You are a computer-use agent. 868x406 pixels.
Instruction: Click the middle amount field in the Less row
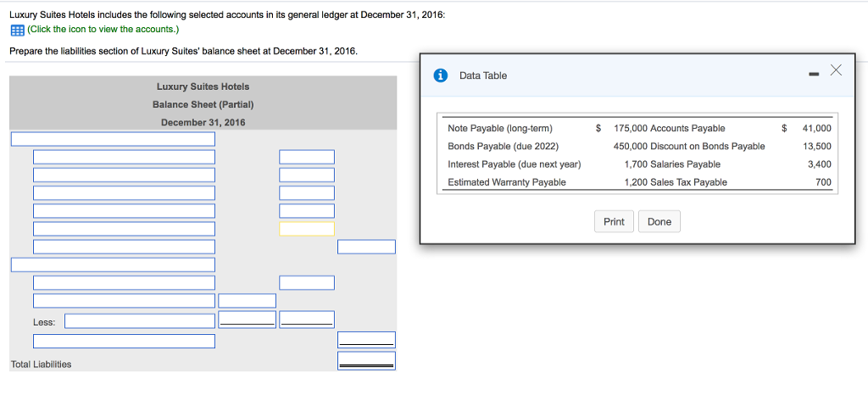tap(247, 319)
